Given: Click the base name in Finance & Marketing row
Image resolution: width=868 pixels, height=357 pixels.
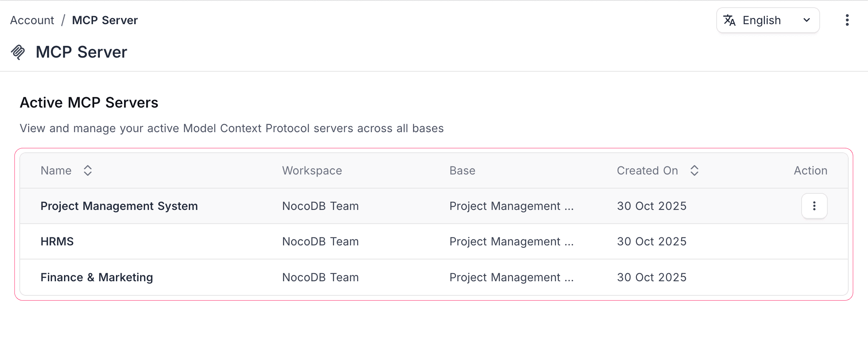Looking at the screenshot, I should (511, 277).
